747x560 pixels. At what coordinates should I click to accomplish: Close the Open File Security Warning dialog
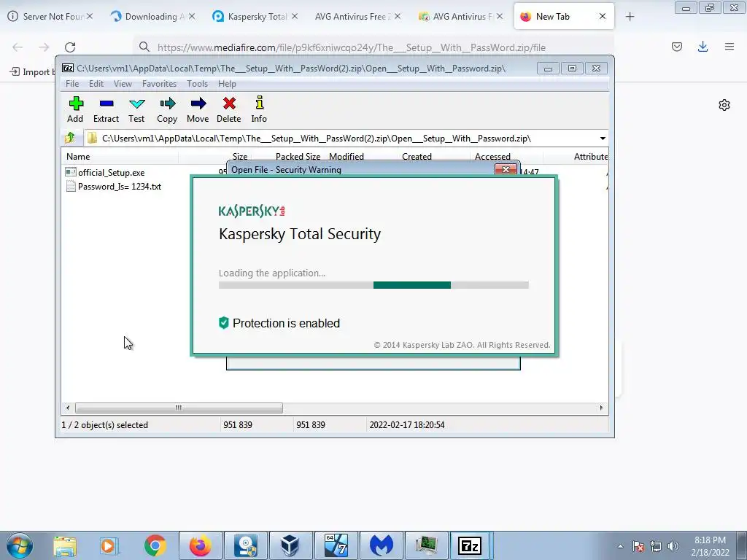tap(506, 169)
